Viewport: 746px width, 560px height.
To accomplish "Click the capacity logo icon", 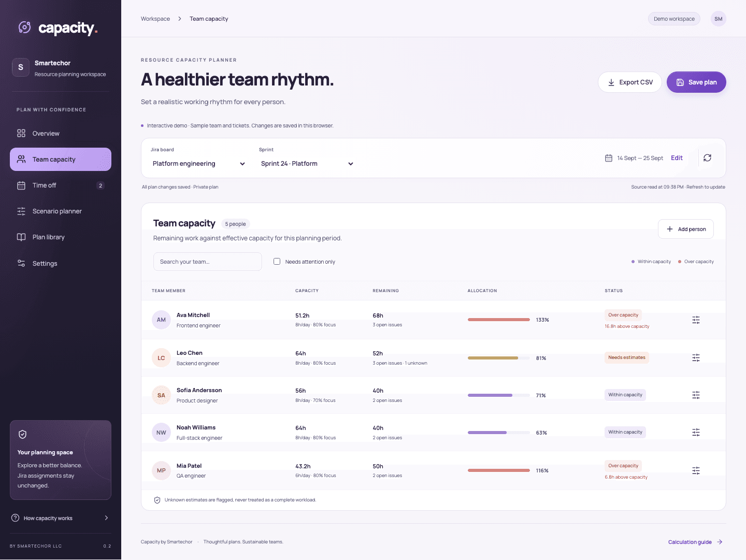I will click(x=24, y=27).
